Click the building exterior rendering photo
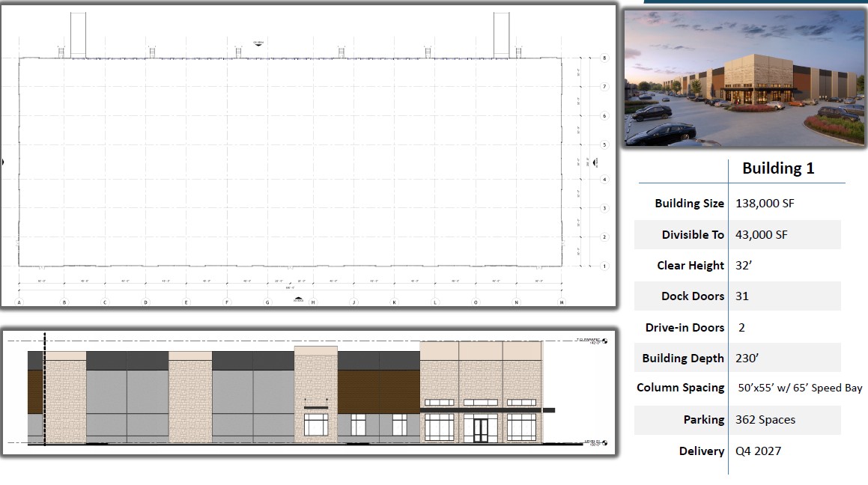 744,77
